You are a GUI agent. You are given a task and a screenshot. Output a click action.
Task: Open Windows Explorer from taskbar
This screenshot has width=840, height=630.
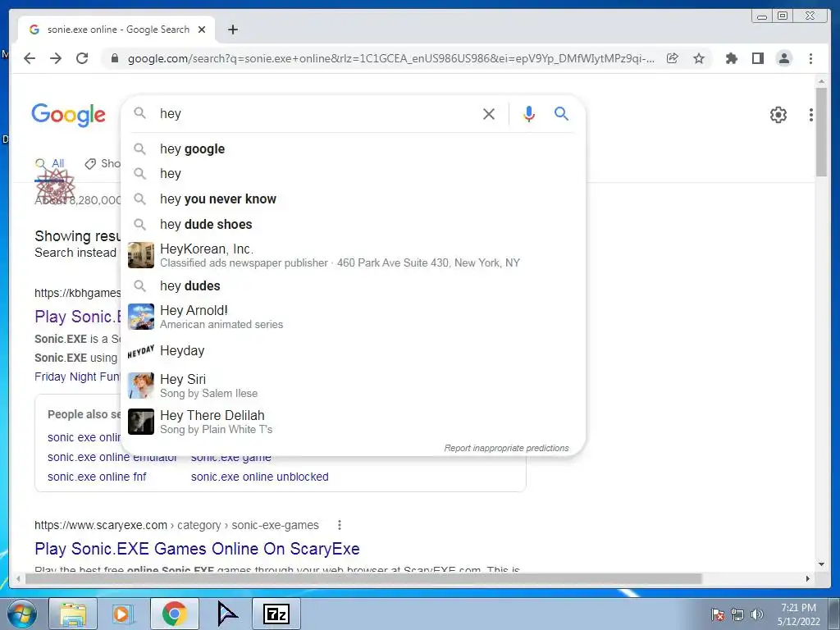73,614
